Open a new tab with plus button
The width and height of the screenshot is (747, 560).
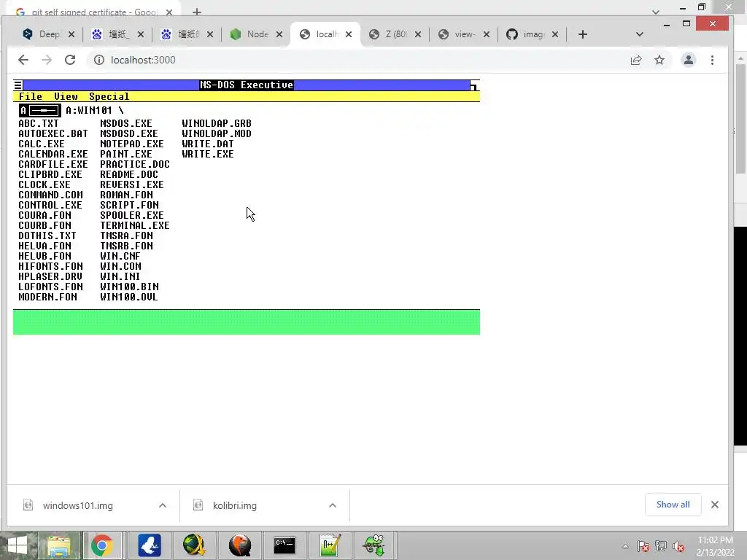(583, 34)
